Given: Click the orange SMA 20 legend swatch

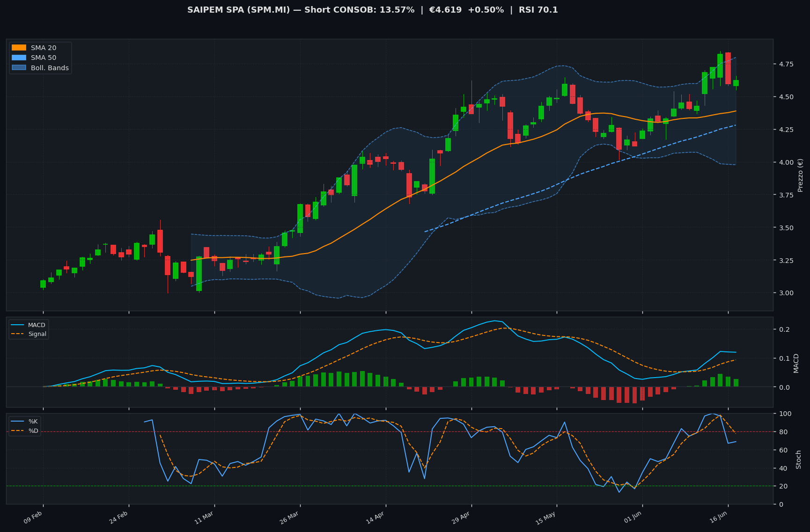Looking at the screenshot, I should pos(19,48).
